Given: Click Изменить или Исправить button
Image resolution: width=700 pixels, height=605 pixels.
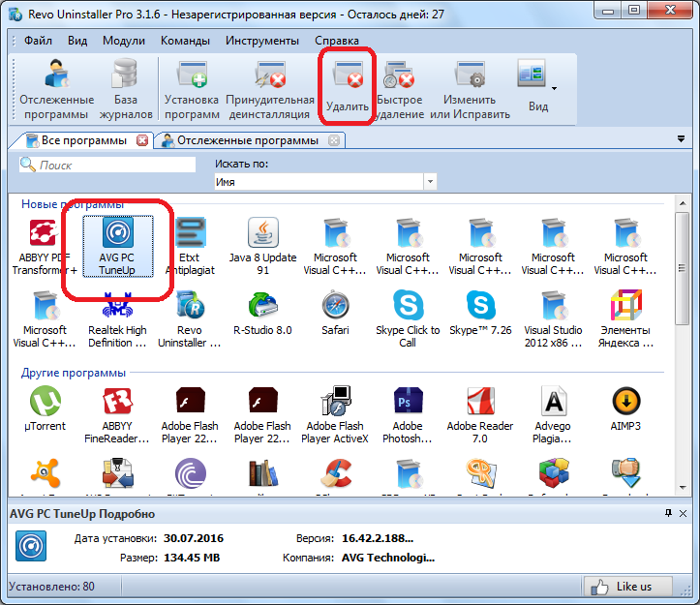Looking at the screenshot, I should point(470,89).
